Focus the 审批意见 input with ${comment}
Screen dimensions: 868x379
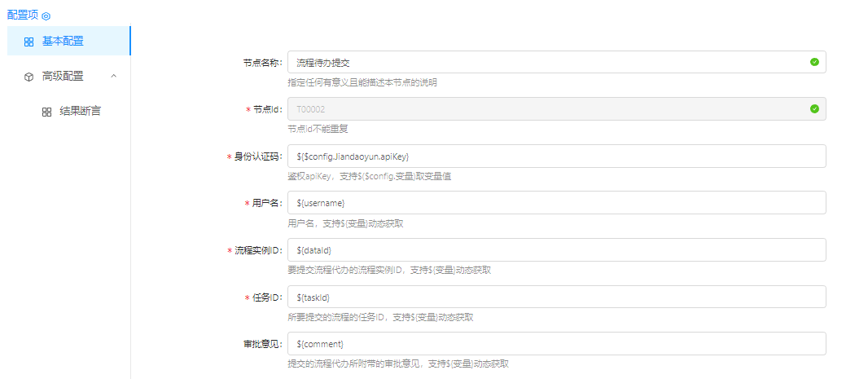[x=556, y=344]
